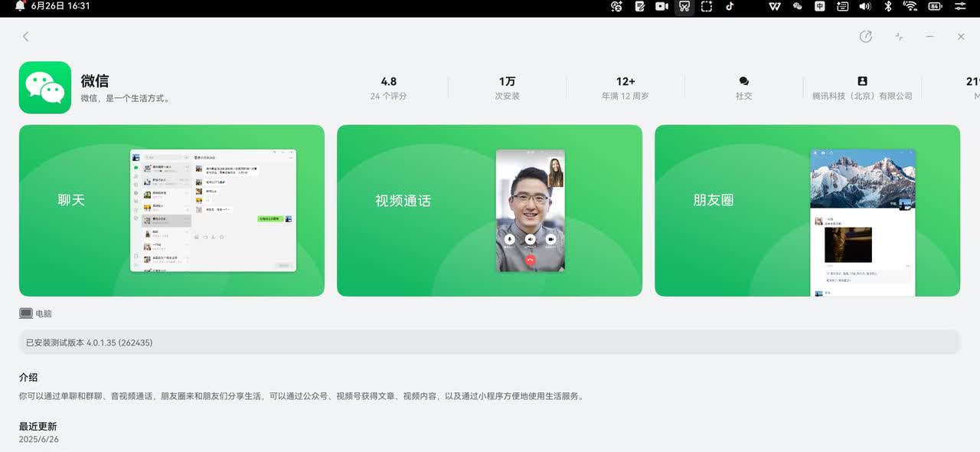Viewport: 980px width, 452px height.
Task: Open the TikTok tray icon
Action: click(x=730, y=6)
